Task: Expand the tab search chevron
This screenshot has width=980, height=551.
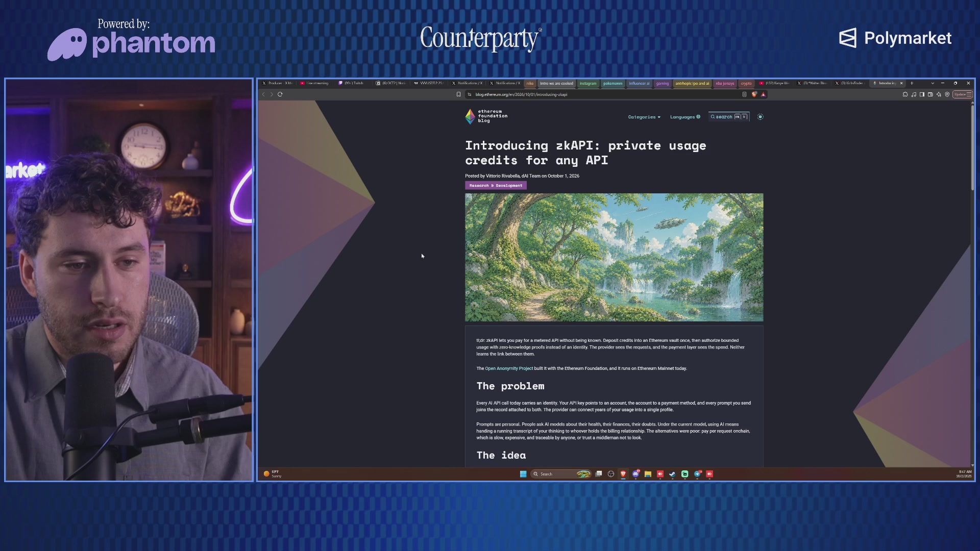Action: tap(933, 83)
